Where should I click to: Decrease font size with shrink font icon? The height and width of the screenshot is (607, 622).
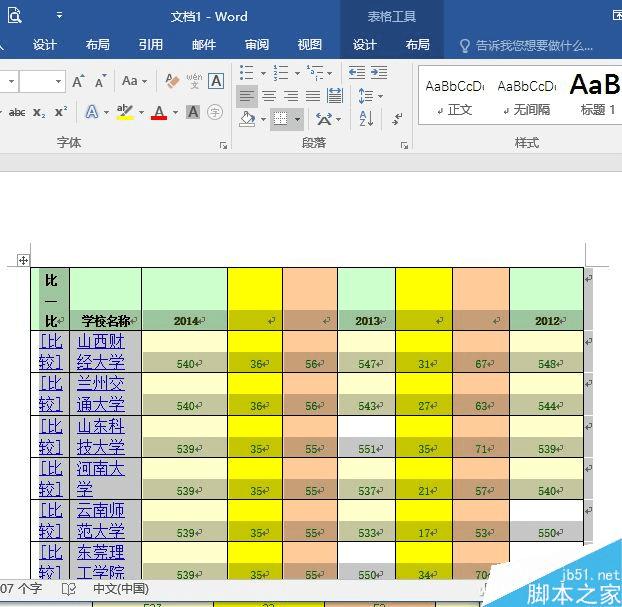[101, 81]
